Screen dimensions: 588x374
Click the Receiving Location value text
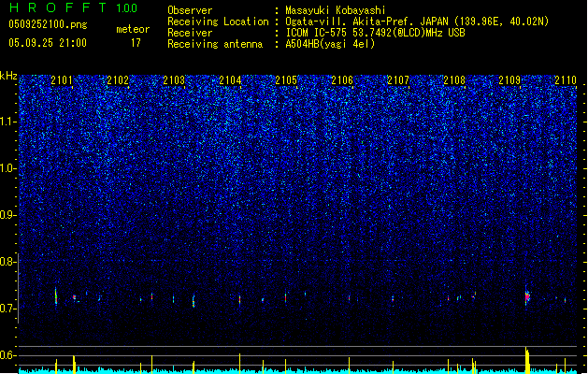click(x=417, y=22)
